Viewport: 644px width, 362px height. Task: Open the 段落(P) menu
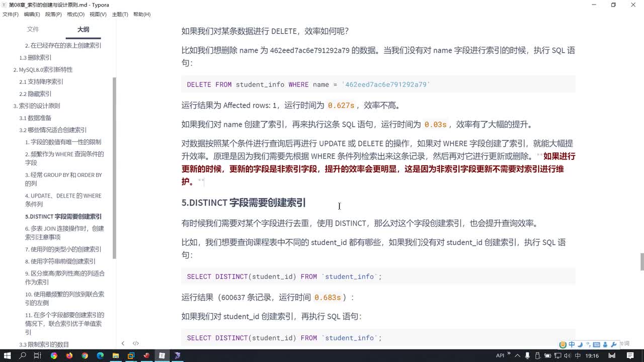tap(54, 14)
